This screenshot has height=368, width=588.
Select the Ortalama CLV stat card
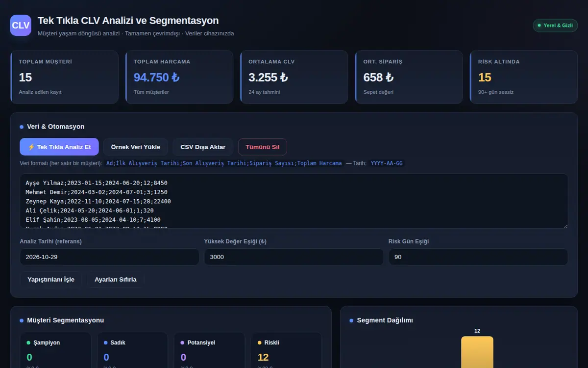point(294,77)
